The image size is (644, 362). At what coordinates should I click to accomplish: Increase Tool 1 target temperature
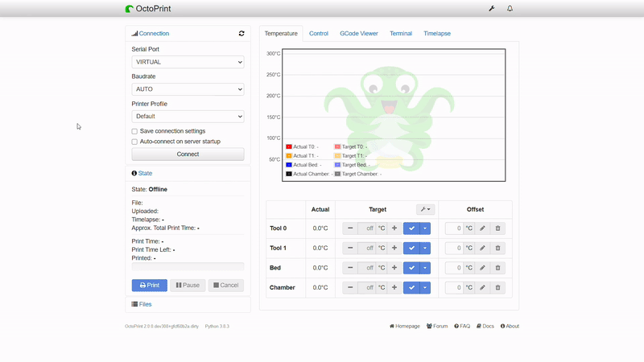tap(394, 248)
